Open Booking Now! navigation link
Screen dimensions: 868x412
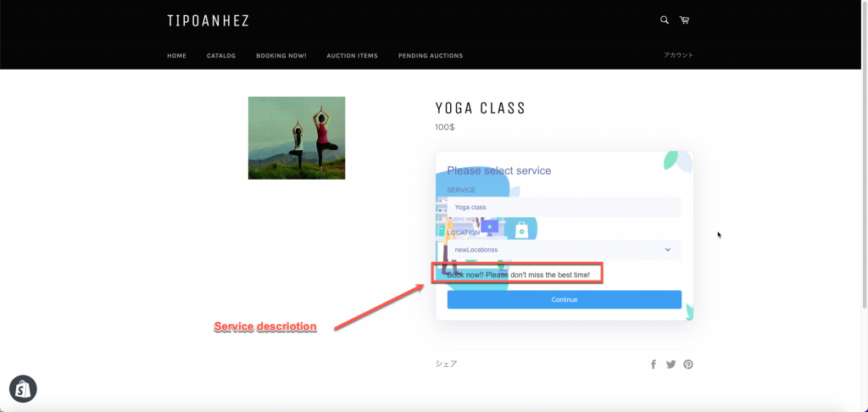pos(281,56)
